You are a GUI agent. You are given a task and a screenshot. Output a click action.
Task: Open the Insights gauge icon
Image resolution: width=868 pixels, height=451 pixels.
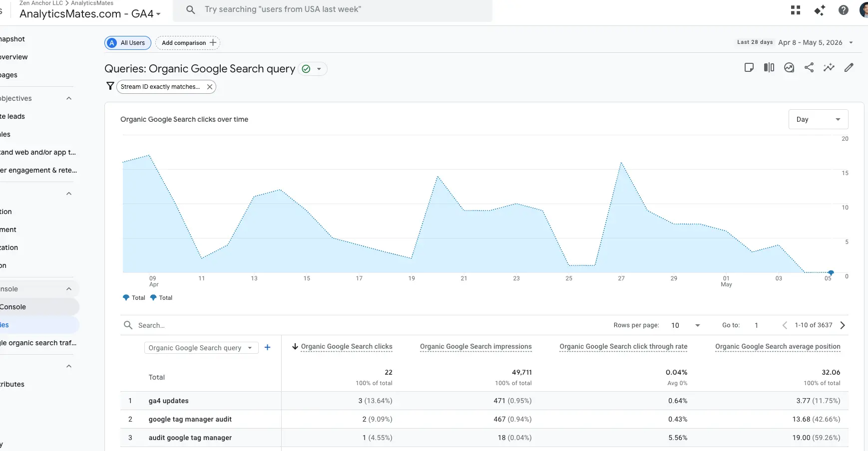coord(789,67)
